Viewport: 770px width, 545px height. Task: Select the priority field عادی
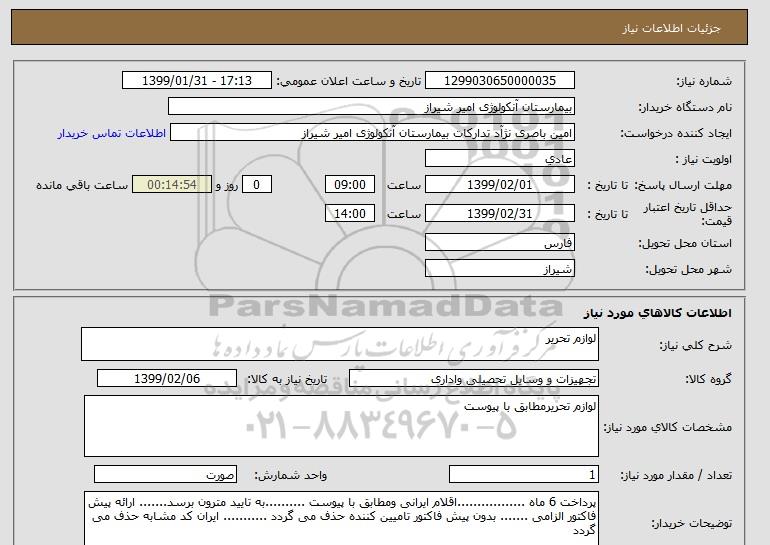point(499,159)
